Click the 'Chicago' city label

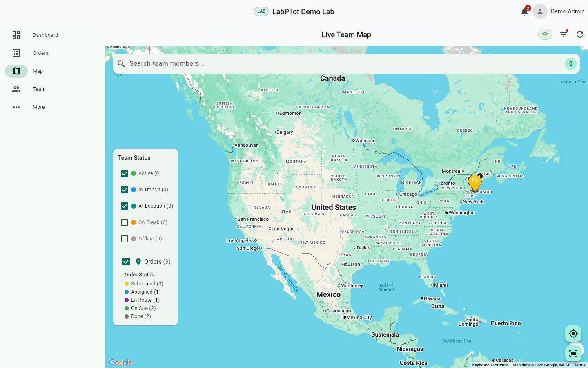point(408,194)
